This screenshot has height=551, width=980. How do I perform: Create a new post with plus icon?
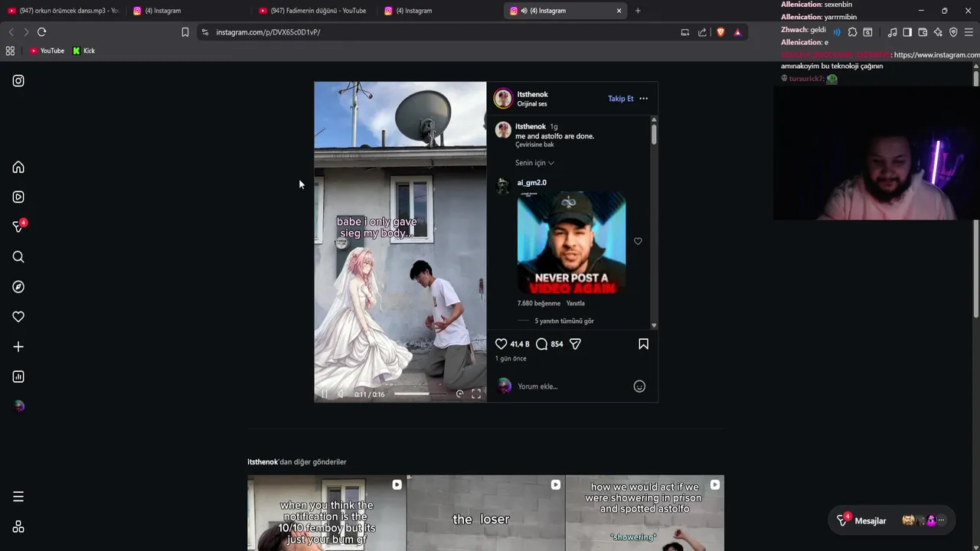pyautogui.click(x=18, y=346)
